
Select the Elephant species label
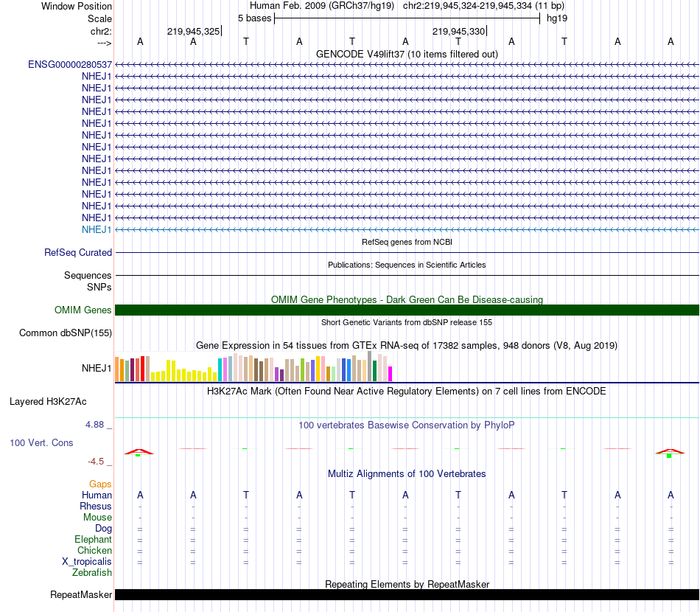tap(93, 539)
